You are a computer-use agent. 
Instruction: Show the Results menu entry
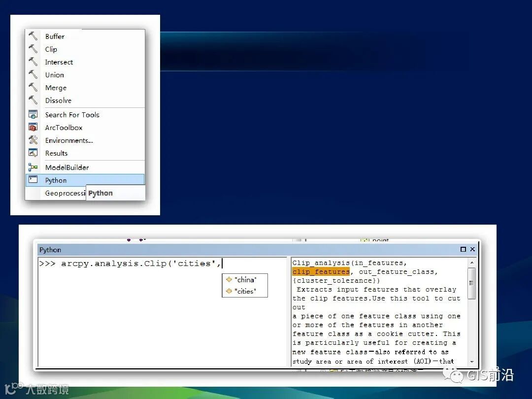(x=85, y=153)
